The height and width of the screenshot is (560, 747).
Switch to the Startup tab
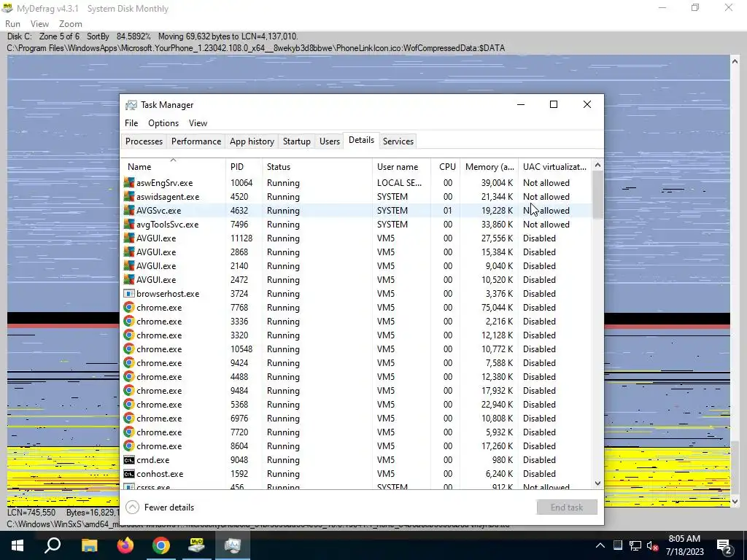point(297,141)
